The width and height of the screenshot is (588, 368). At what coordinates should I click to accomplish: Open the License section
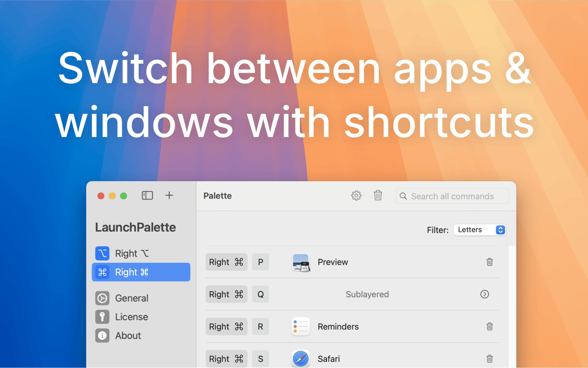pyautogui.click(x=131, y=317)
